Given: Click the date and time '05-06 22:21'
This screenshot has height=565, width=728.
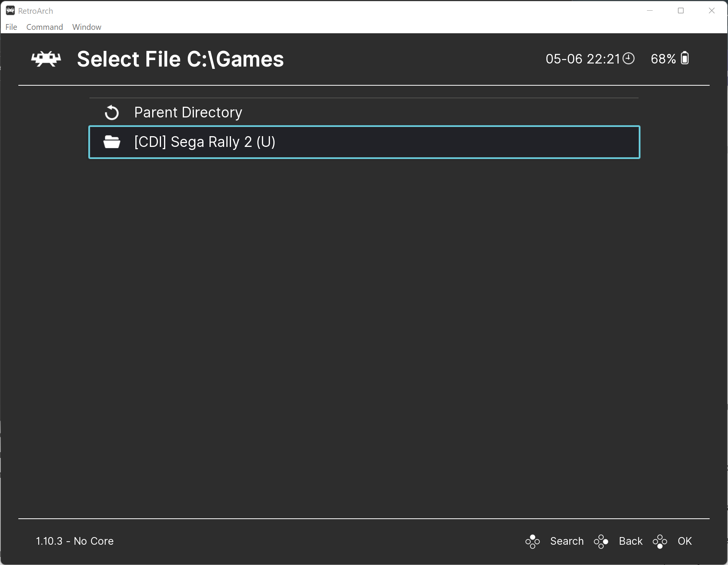Looking at the screenshot, I should (583, 59).
